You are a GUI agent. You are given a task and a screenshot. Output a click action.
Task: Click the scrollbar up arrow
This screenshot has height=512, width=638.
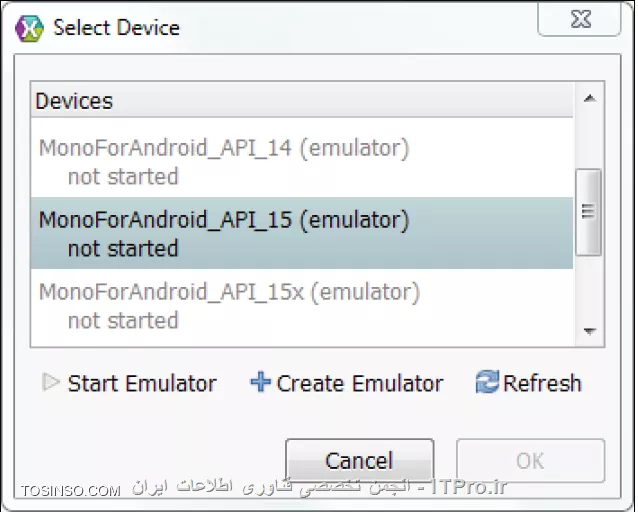(x=590, y=98)
